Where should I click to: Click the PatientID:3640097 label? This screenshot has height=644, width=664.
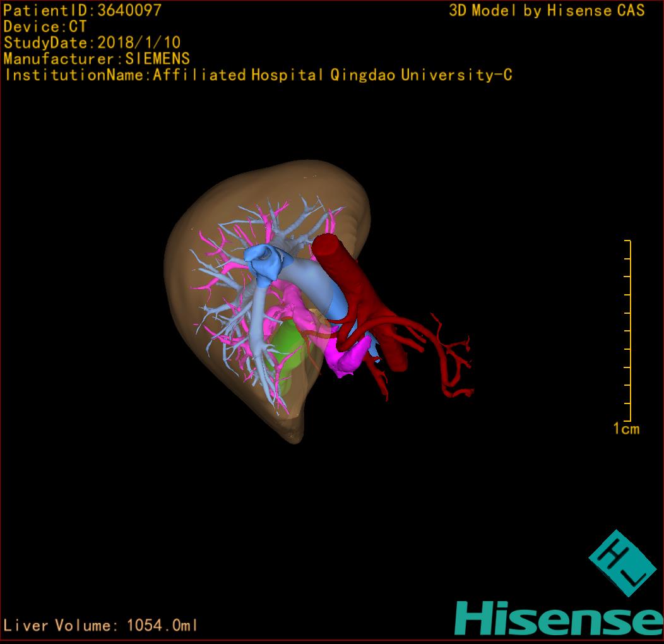(x=83, y=10)
